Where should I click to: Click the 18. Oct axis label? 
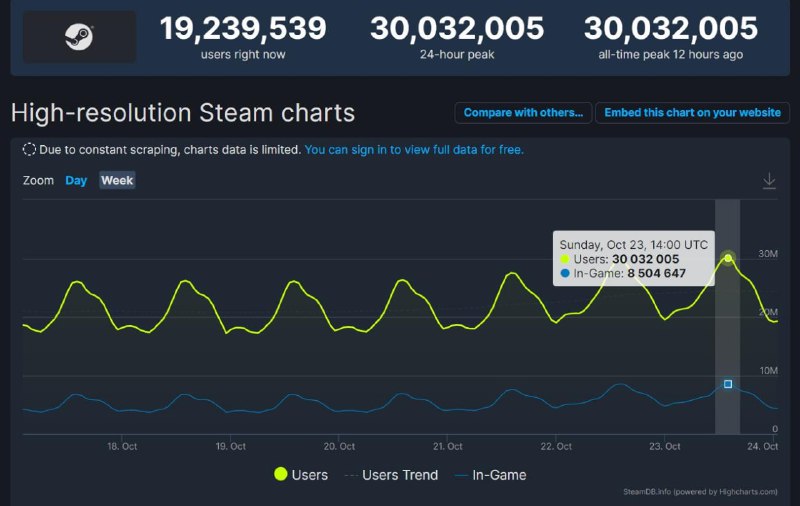click(122, 446)
